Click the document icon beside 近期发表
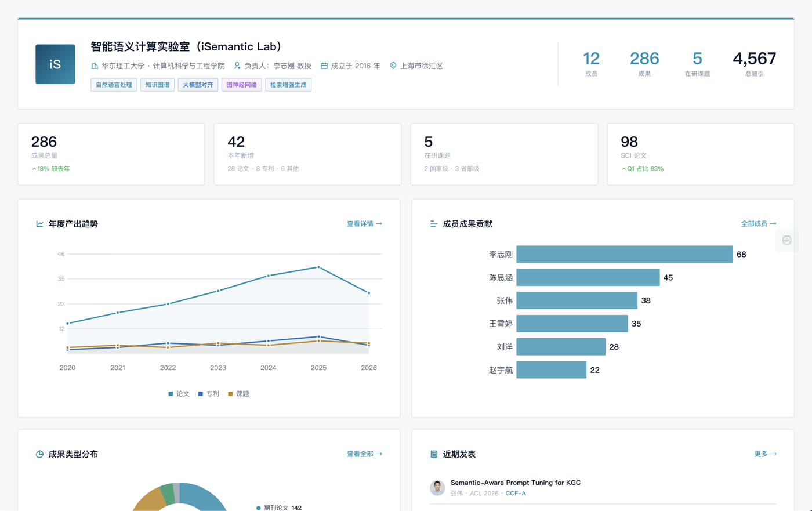The width and height of the screenshot is (812, 511). (433, 454)
